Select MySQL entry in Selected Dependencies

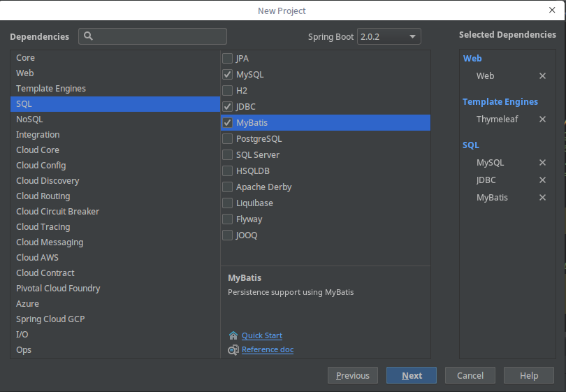491,162
